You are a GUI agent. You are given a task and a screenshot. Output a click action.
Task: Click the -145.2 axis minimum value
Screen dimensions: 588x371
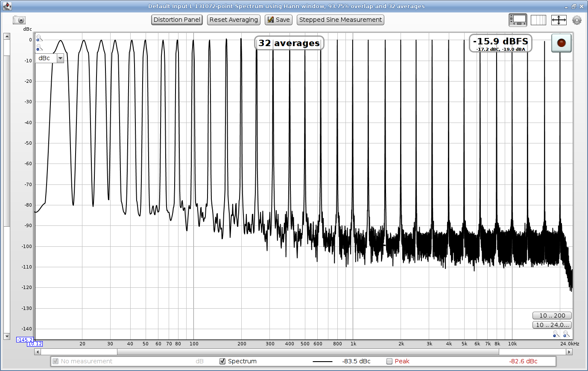[x=25, y=340]
